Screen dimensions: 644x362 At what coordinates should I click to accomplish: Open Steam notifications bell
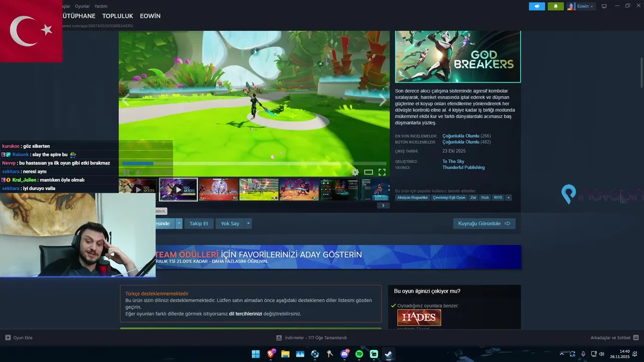[555, 7]
